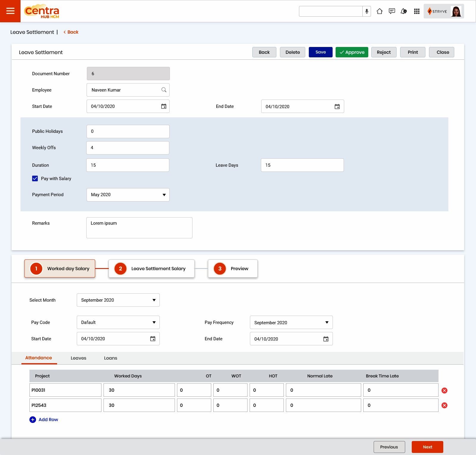This screenshot has height=455, width=476.
Task: Open the hamburger navigation menu
Action: tap(10, 11)
